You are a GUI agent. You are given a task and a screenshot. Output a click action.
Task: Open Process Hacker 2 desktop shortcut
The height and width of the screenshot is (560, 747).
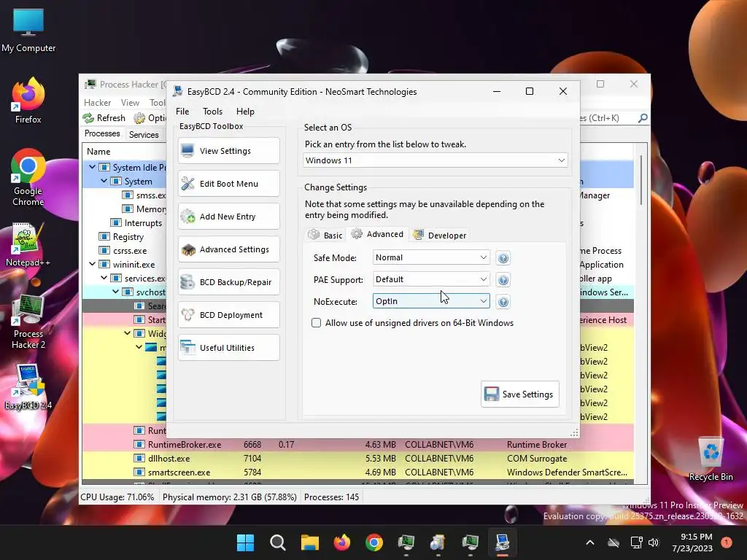pyautogui.click(x=28, y=322)
